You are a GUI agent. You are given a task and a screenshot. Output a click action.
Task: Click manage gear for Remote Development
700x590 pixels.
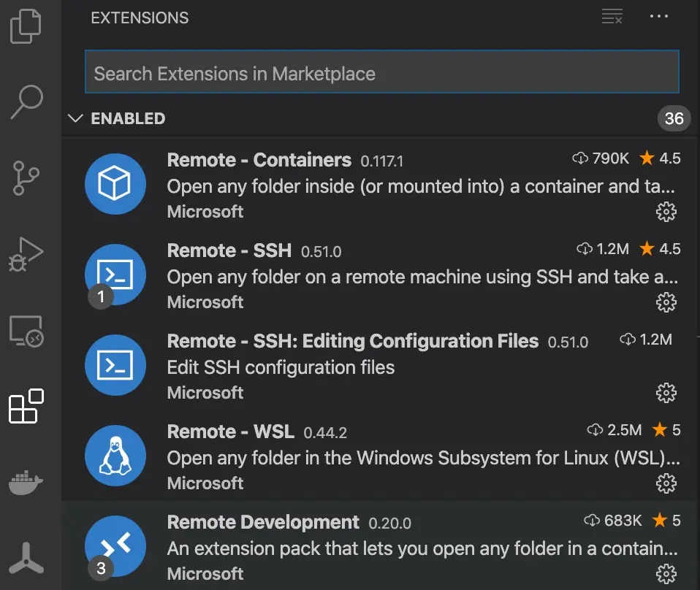click(666, 572)
